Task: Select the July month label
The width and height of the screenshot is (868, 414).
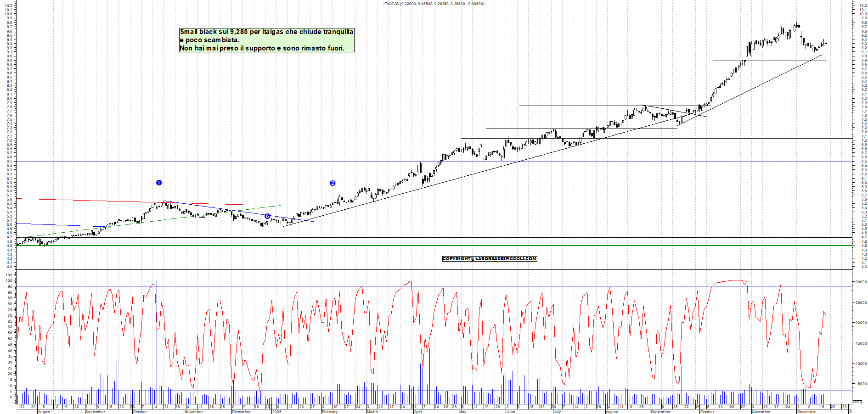Action: [x=557, y=412]
